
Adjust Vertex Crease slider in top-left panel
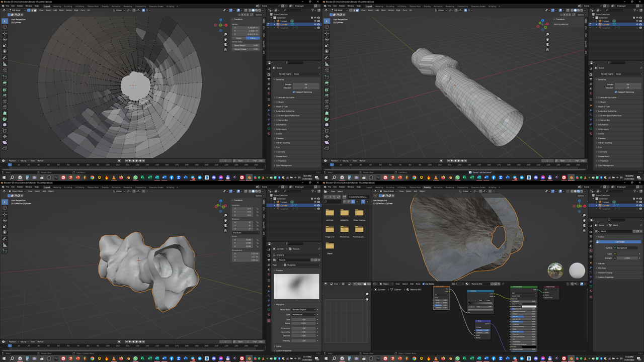(x=246, y=49)
